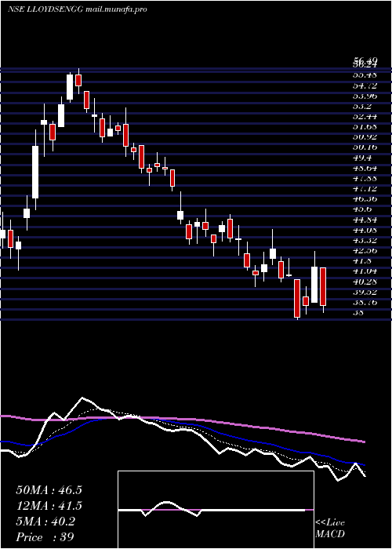Click the 41.04 price axis label
The width and height of the screenshot is (392, 549).
coord(365,271)
